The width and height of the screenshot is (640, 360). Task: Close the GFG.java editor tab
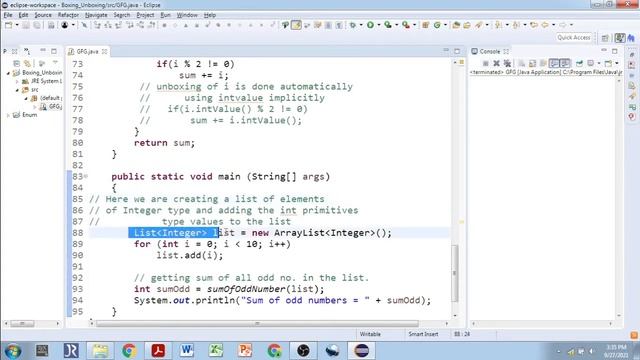coord(104,51)
